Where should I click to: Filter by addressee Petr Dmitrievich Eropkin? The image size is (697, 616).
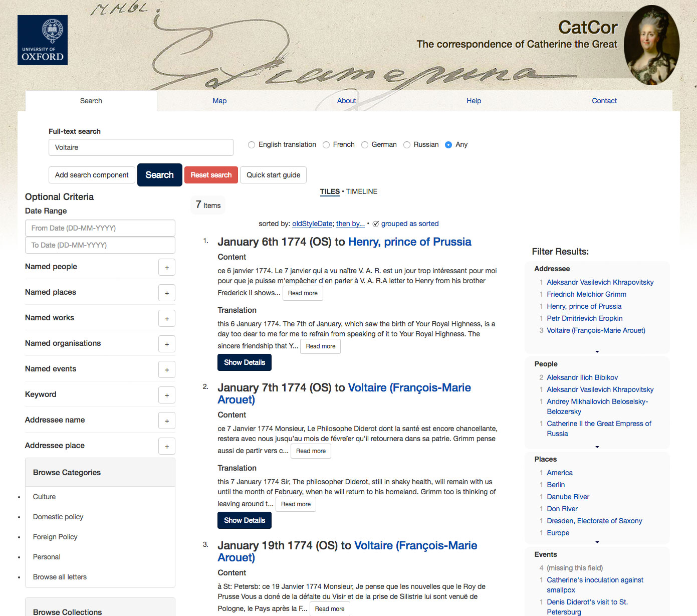tap(585, 318)
